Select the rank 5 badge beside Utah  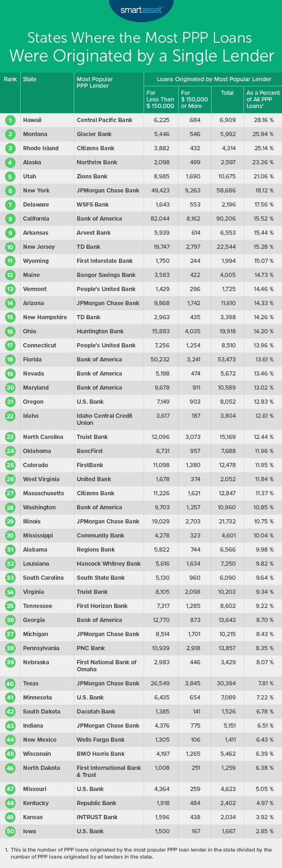coord(10,177)
